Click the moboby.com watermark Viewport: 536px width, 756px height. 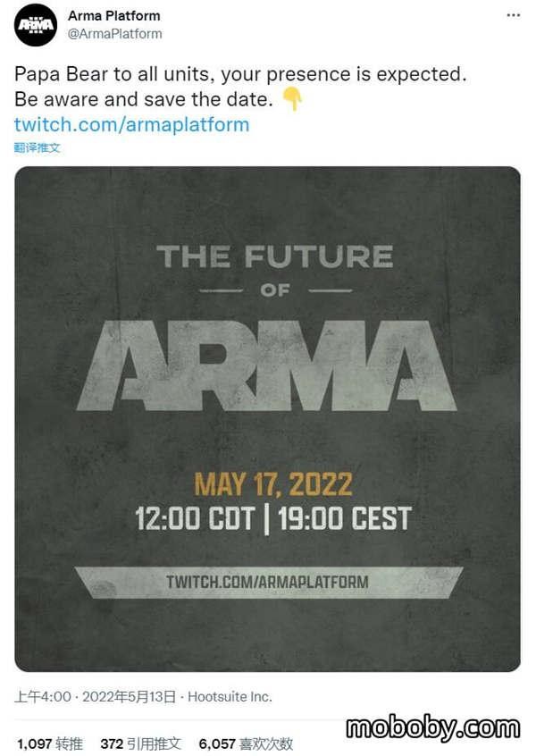pos(432,727)
